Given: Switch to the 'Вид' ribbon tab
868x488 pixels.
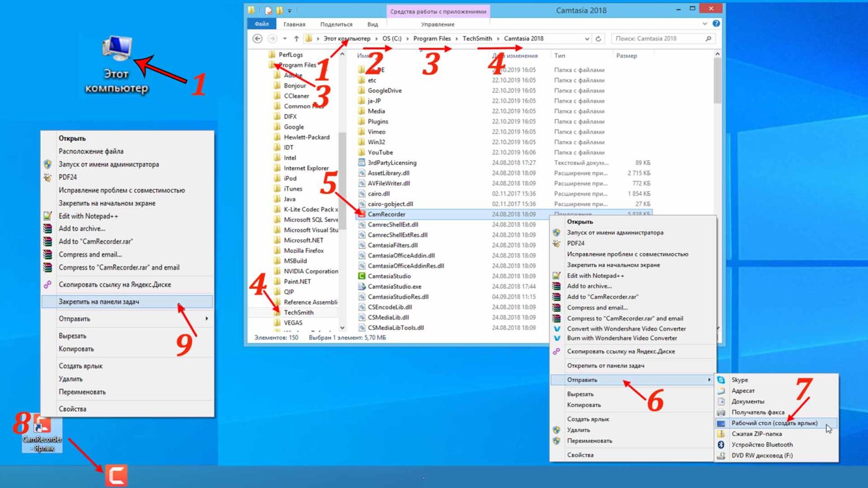Looking at the screenshot, I should click(x=372, y=24).
